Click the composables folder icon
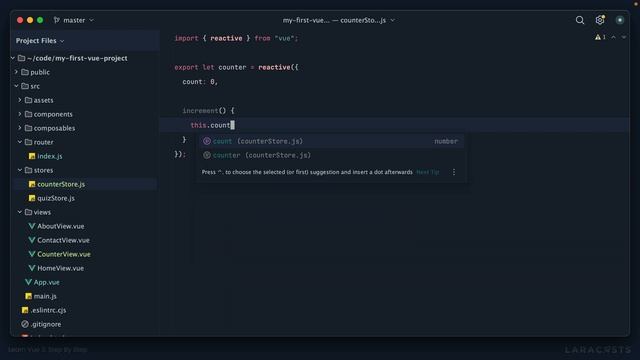Screen dimensions: 640x360 tap(28, 128)
